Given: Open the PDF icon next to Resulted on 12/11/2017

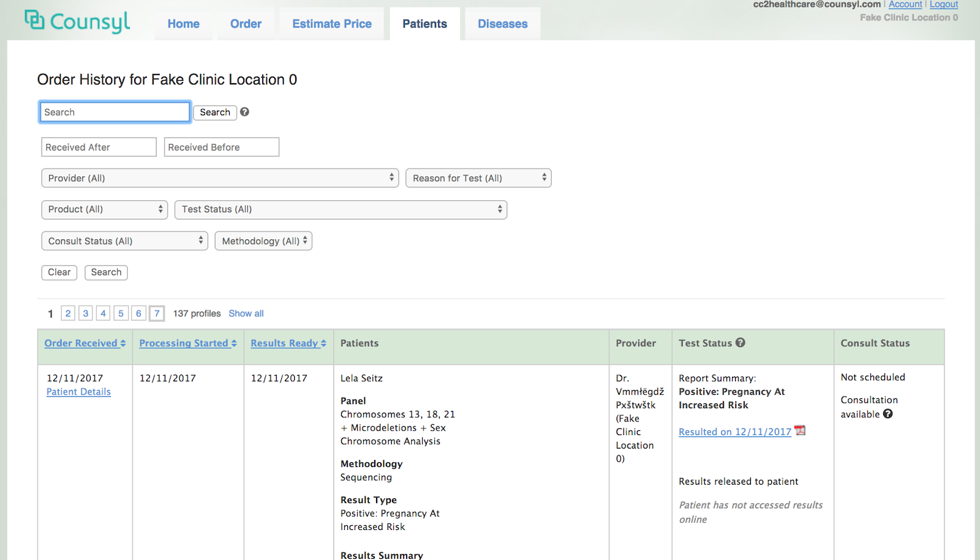Looking at the screenshot, I should (x=800, y=430).
